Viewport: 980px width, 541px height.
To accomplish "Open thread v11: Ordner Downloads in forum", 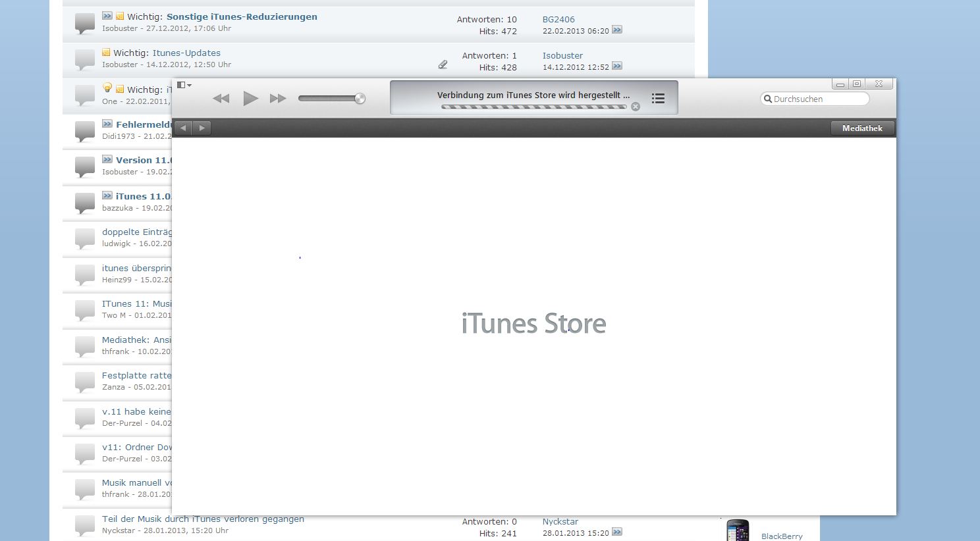I will tap(137, 447).
